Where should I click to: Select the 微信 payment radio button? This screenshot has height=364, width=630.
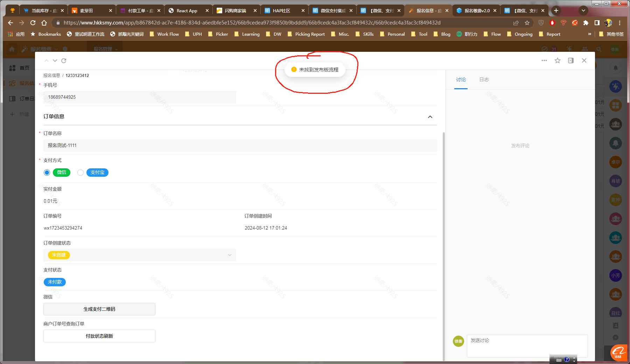47,173
